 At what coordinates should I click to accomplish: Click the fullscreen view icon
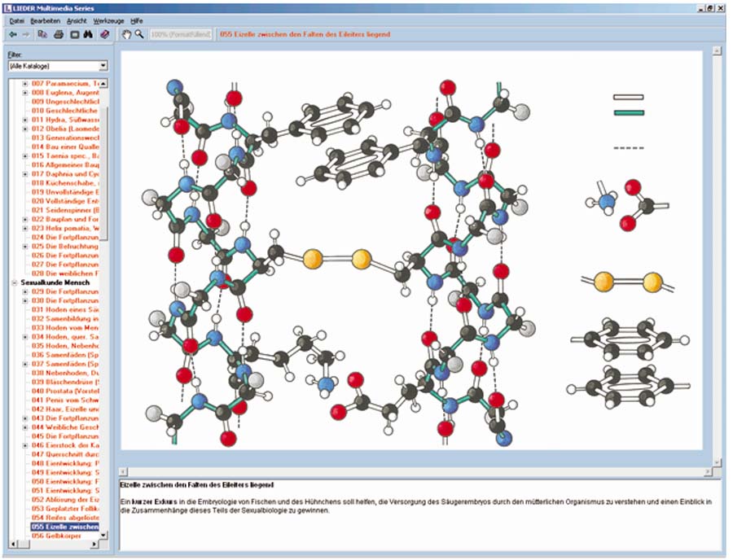pos(74,34)
